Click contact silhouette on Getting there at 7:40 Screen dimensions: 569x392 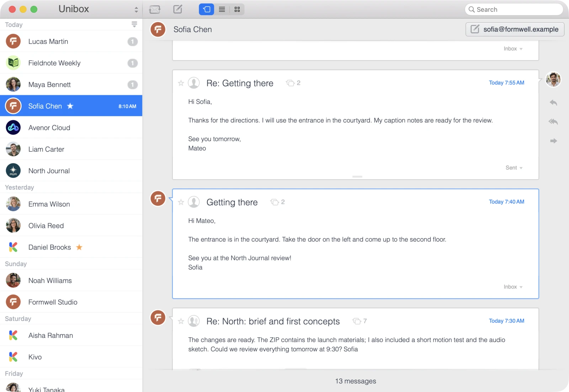(x=194, y=202)
